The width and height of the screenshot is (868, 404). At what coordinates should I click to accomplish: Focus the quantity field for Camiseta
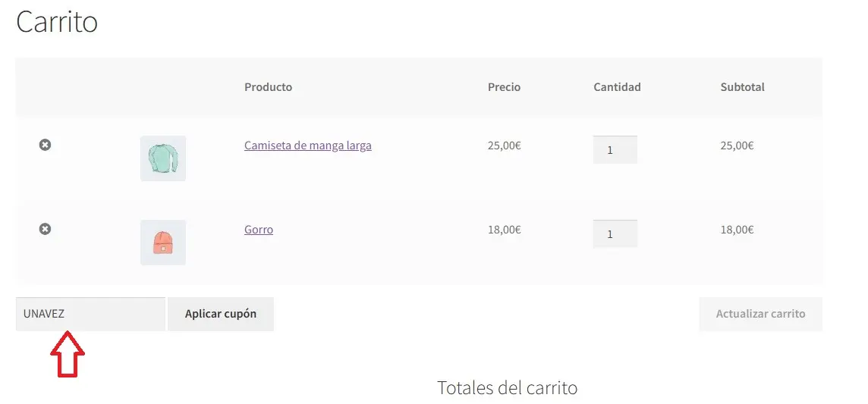[615, 150]
